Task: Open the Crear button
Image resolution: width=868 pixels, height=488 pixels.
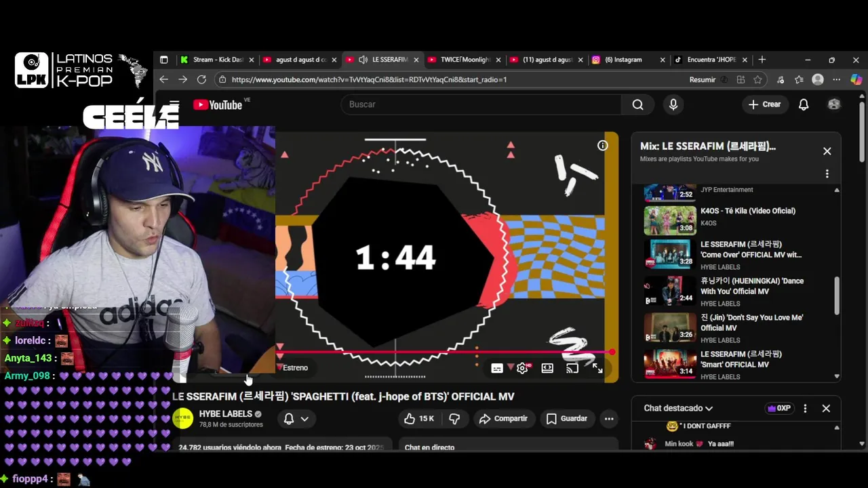Action: [764, 104]
